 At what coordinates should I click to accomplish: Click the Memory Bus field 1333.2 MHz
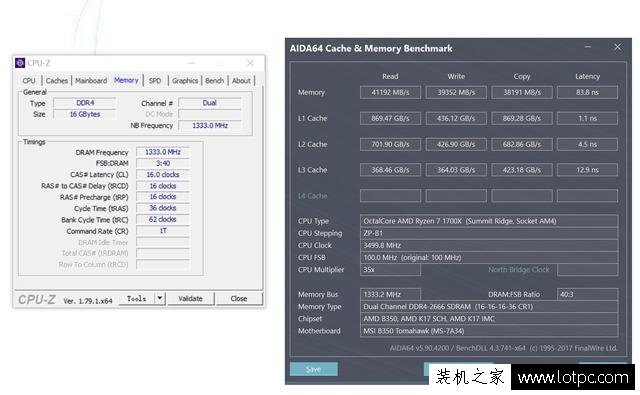[x=390, y=294]
